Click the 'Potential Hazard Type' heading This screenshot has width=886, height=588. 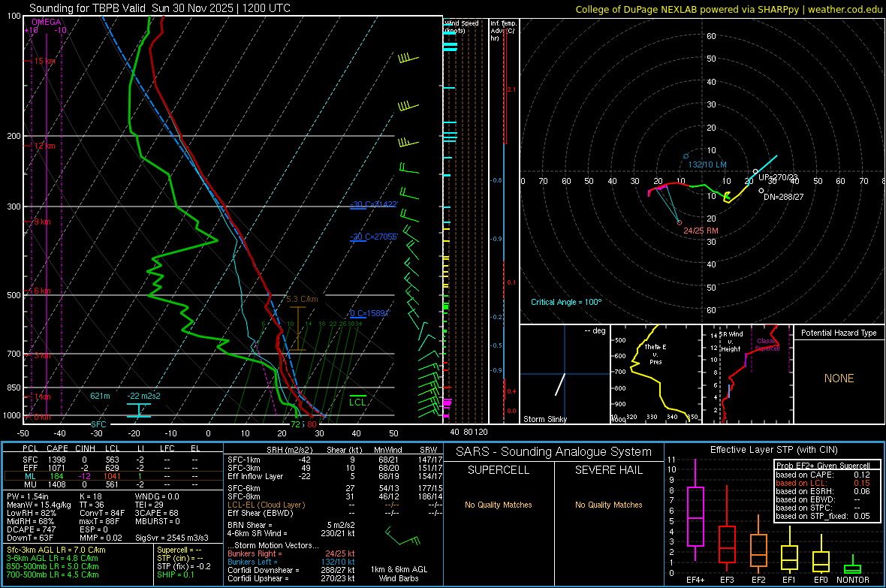click(839, 333)
